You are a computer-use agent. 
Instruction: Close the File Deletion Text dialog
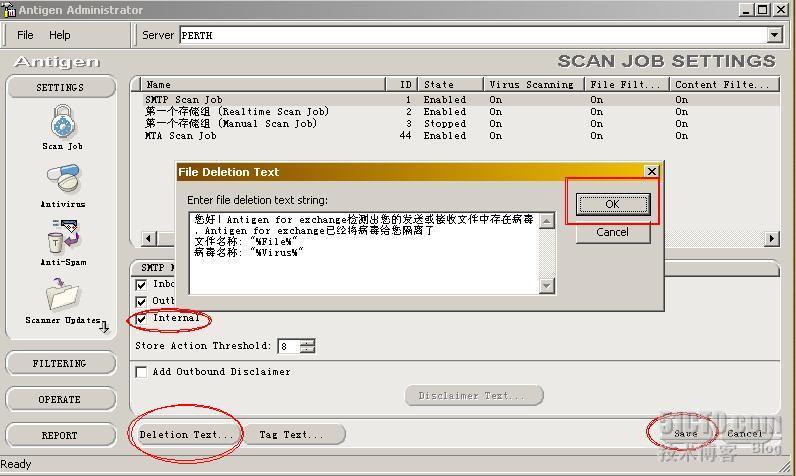click(652, 172)
